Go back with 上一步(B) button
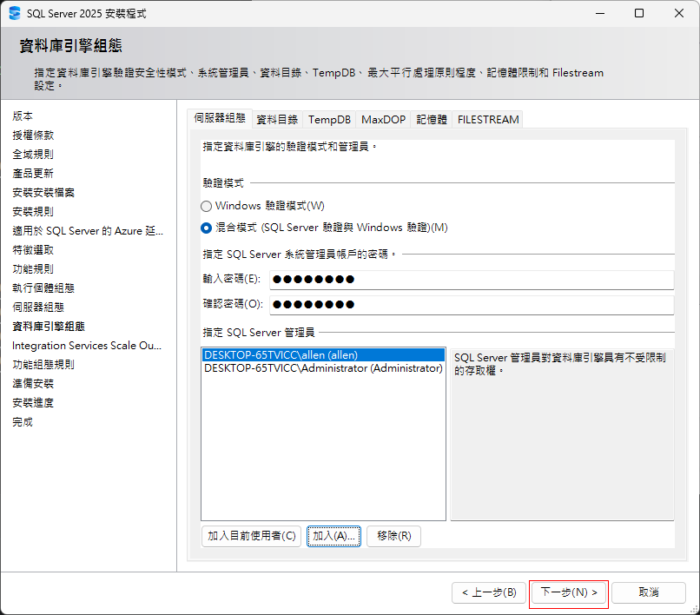This screenshot has height=615, width=700. (x=489, y=592)
